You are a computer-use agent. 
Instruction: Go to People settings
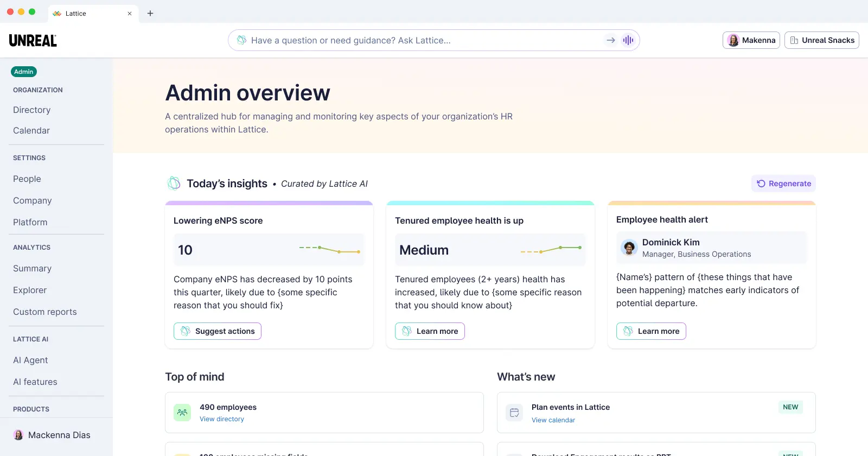click(x=27, y=179)
